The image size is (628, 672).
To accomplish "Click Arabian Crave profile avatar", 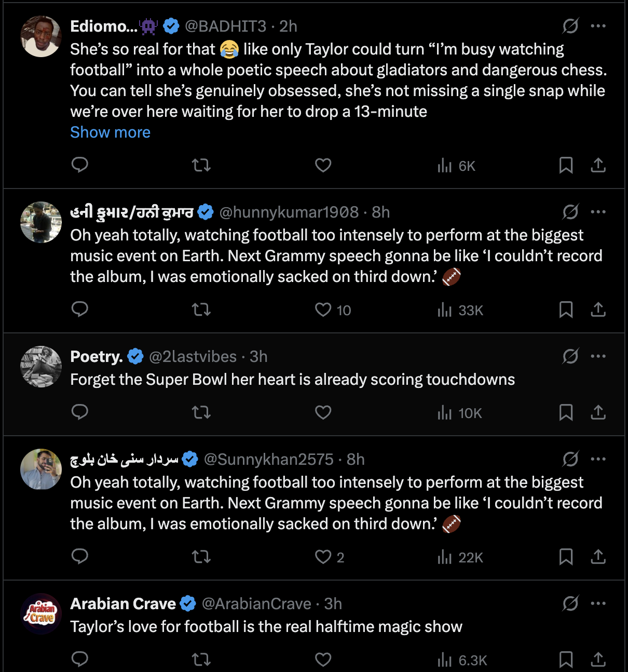I will coord(41,614).
